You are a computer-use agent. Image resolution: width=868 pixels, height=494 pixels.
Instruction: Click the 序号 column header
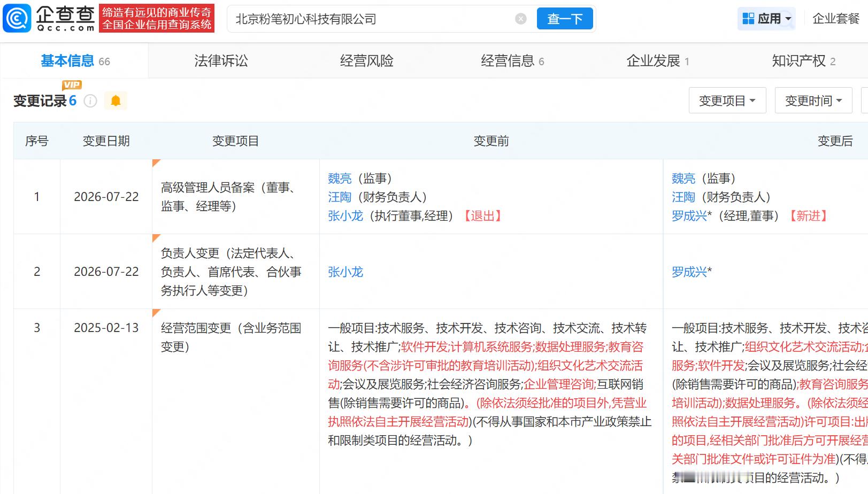37,141
